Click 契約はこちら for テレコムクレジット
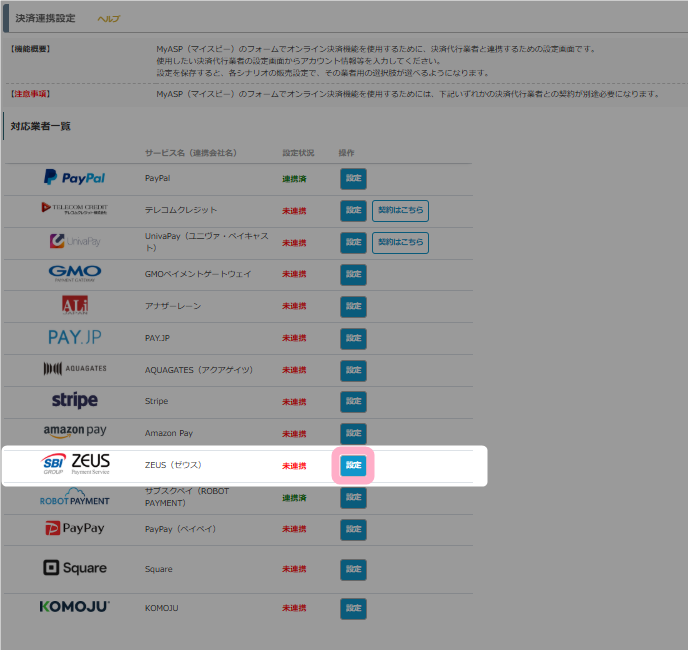The height and width of the screenshot is (650, 688). coord(400,210)
